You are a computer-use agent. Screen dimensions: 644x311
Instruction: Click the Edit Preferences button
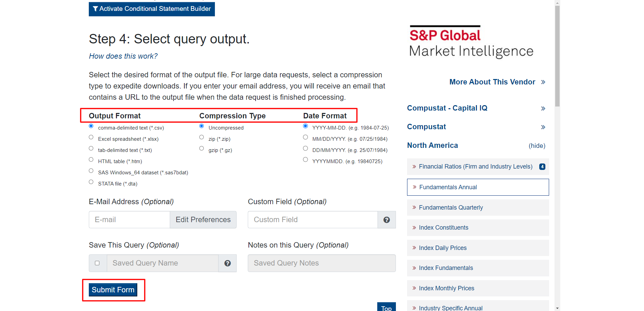tap(203, 220)
